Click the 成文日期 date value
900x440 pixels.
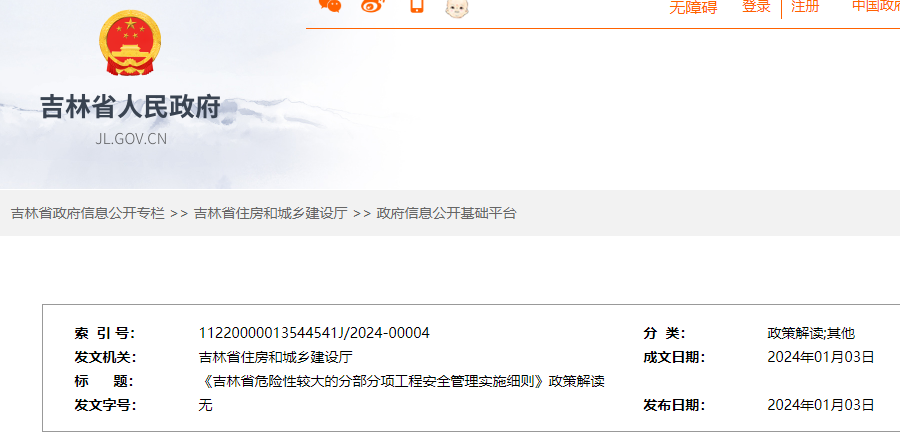pos(821,357)
